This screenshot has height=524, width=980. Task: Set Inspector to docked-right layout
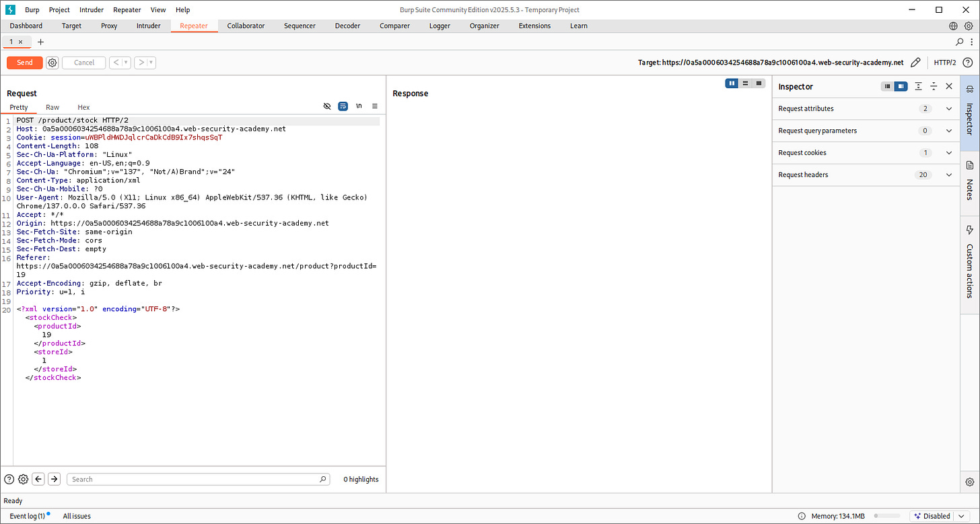point(901,86)
